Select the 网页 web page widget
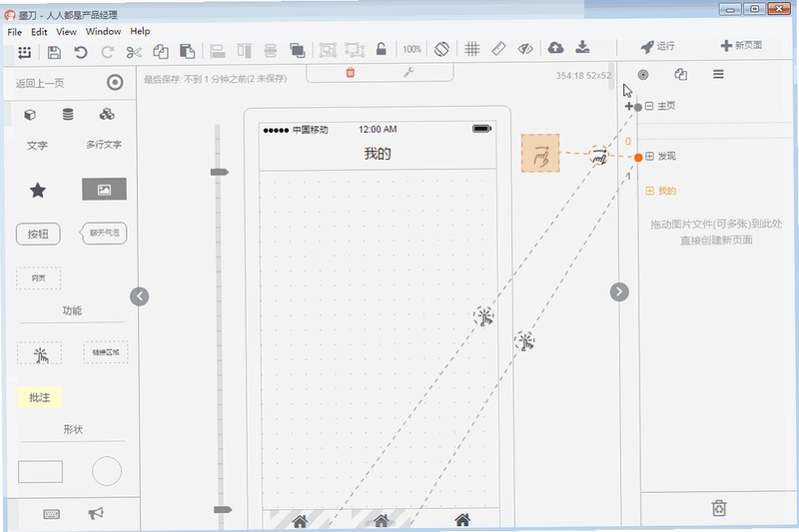Screen dimensions: 799x532 39,278
